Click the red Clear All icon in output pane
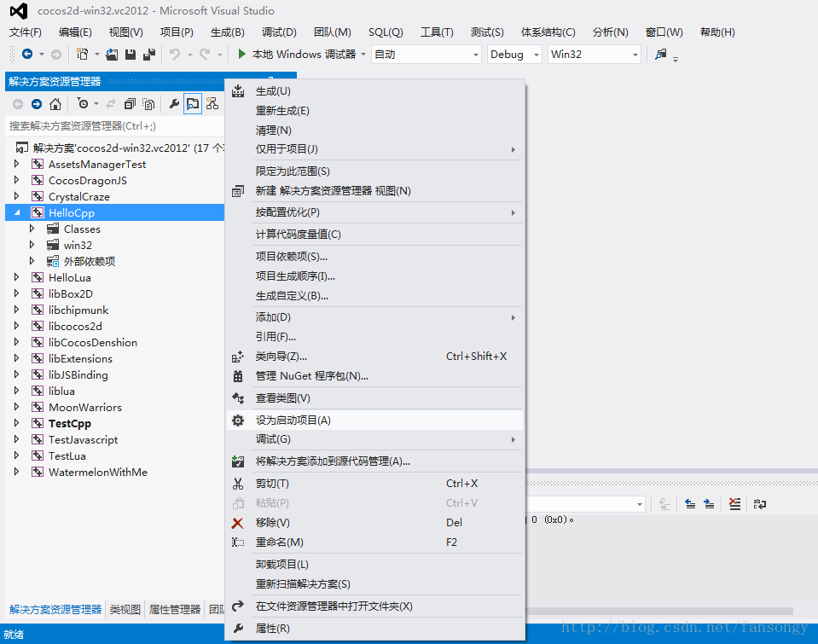Viewport: 818px width, 644px height. coord(734,503)
